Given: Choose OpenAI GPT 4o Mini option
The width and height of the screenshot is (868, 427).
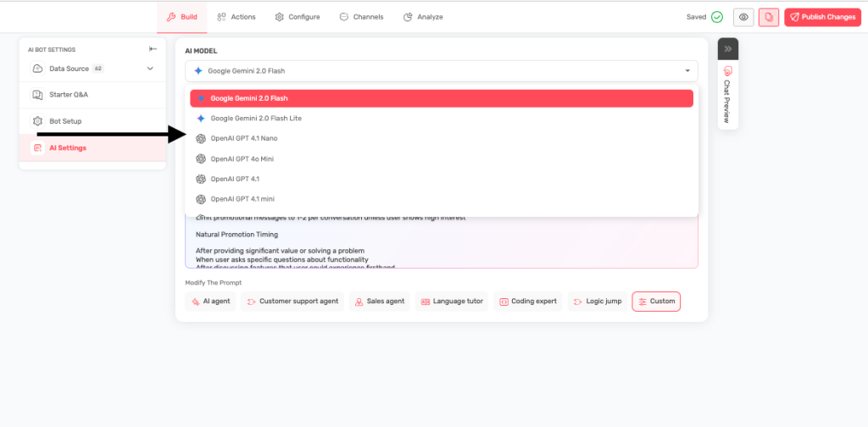Looking at the screenshot, I should [x=242, y=158].
